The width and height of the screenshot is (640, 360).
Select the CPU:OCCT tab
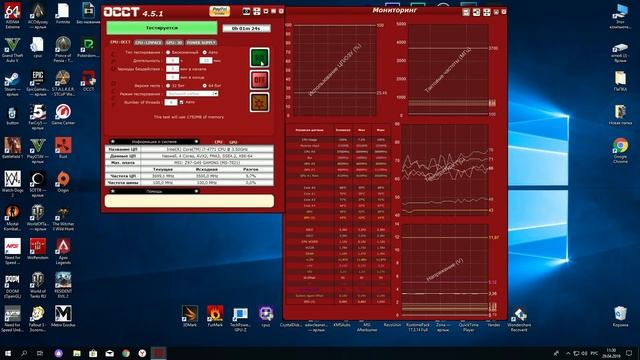pyautogui.click(x=120, y=42)
